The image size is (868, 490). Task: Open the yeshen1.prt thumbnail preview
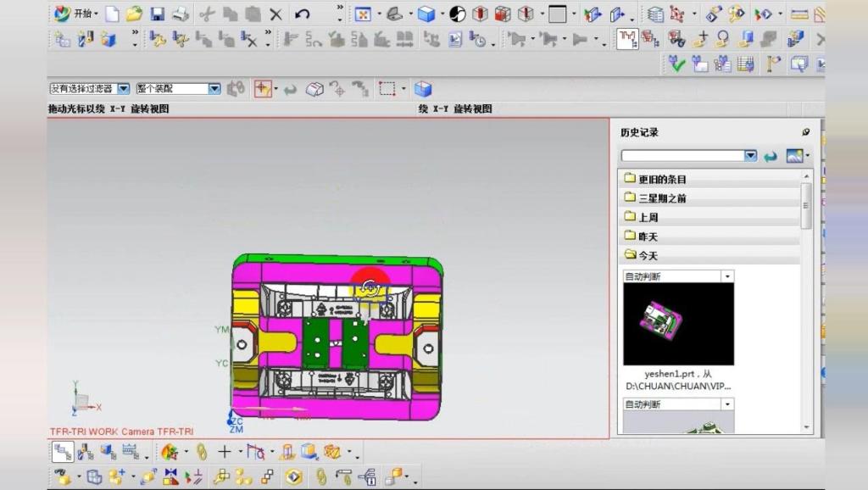tap(678, 324)
